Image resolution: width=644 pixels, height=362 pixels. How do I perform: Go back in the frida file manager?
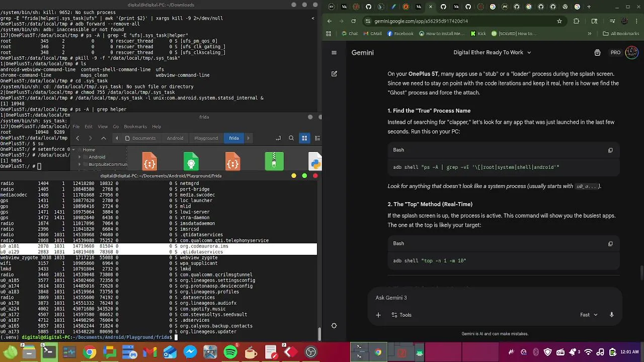point(77,138)
